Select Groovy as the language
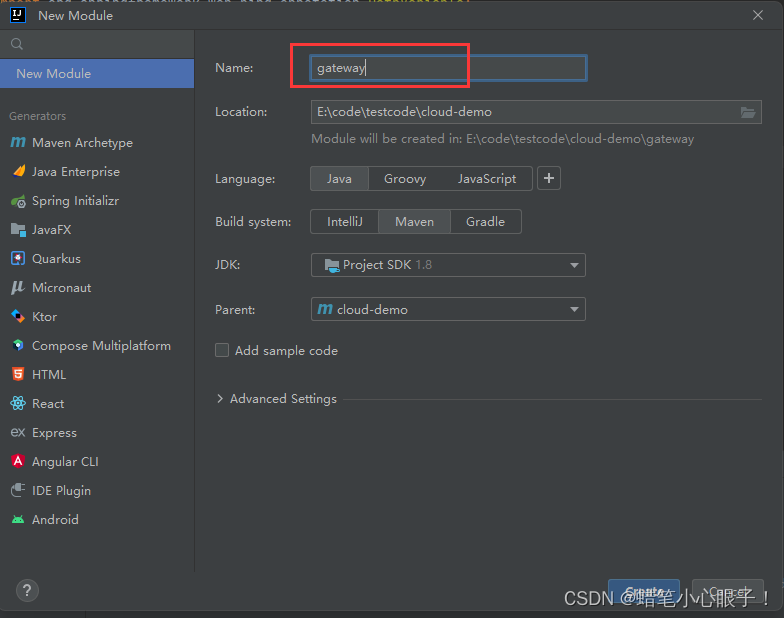784x618 pixels. [405, 178]
